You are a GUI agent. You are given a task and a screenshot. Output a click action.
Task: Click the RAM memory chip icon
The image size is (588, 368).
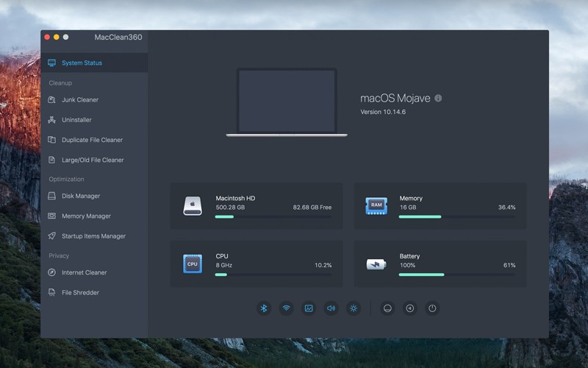(376, 205)
